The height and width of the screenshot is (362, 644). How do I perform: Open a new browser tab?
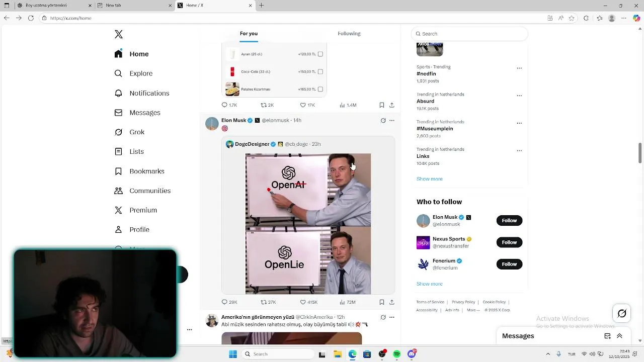261,6
